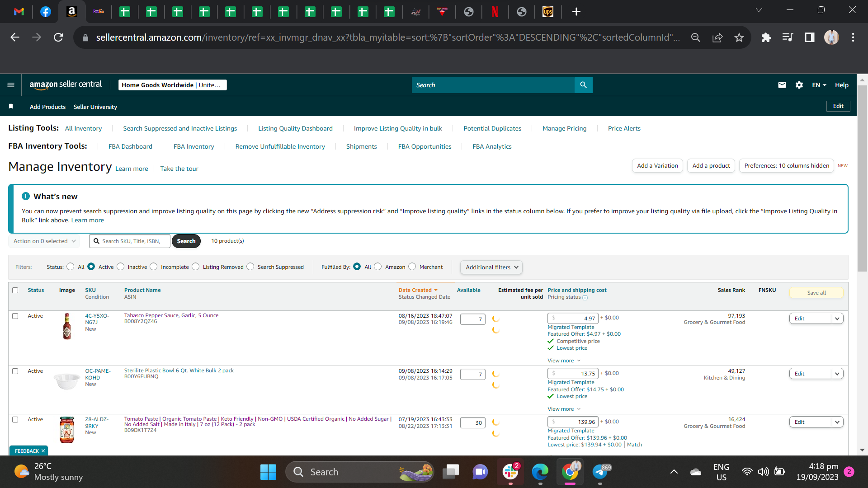
Task: Switch to the Gmail browser tab
Action: tap(19, 12)
